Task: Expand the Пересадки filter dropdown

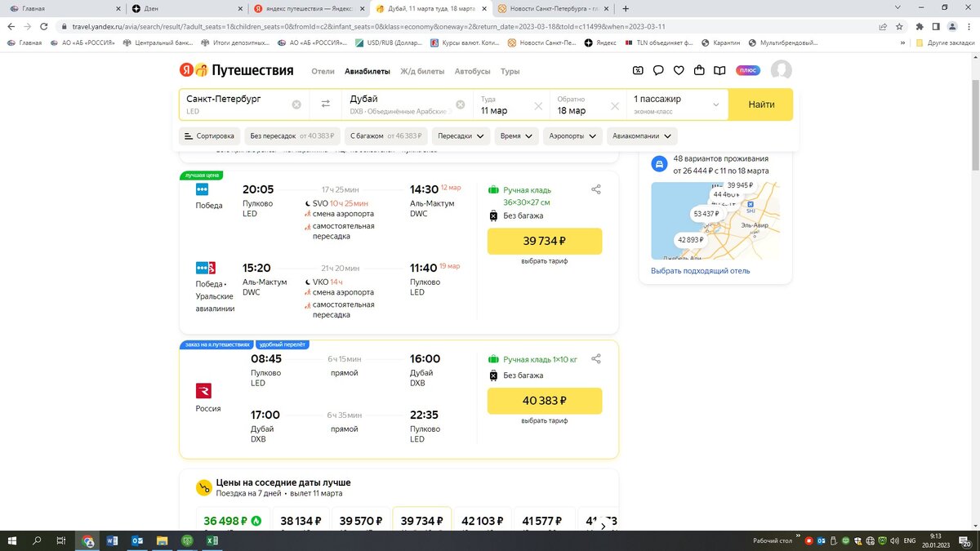Action: 461,136
